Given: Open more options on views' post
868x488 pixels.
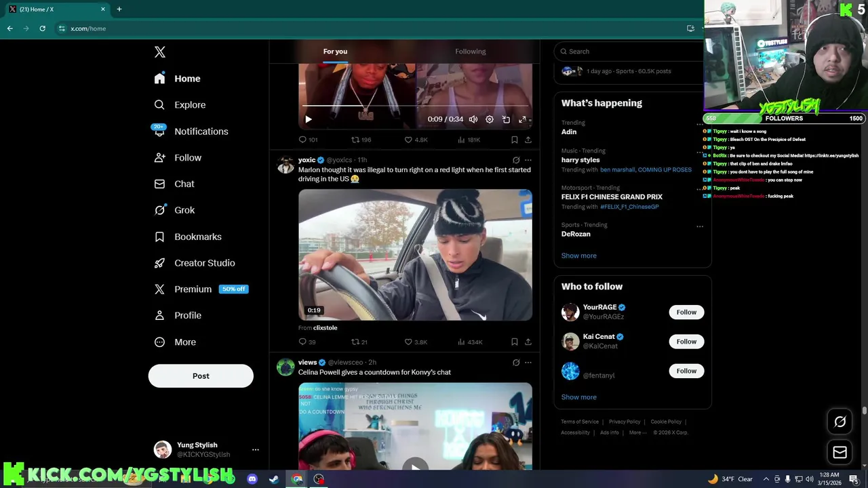Looking at the screenshot, I should click(x=528, y=363).
